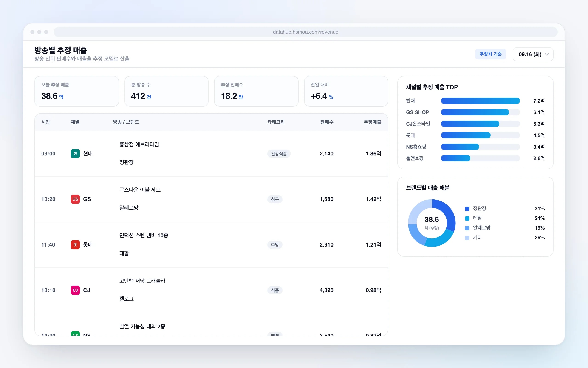Open the 09.16 (화) date dropdown
The image size is (588, 368).
click(x=533, y=54)
